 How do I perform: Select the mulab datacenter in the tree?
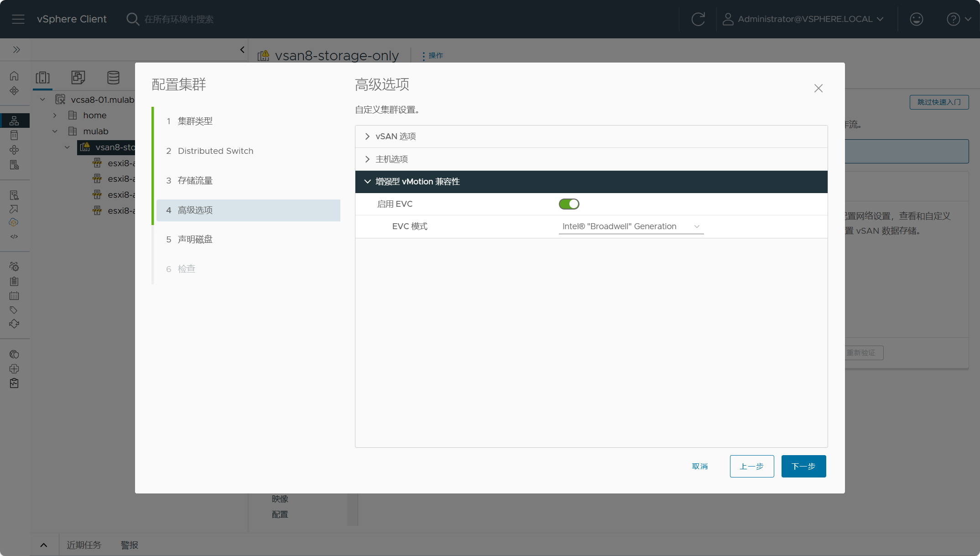tap(95, 131)
